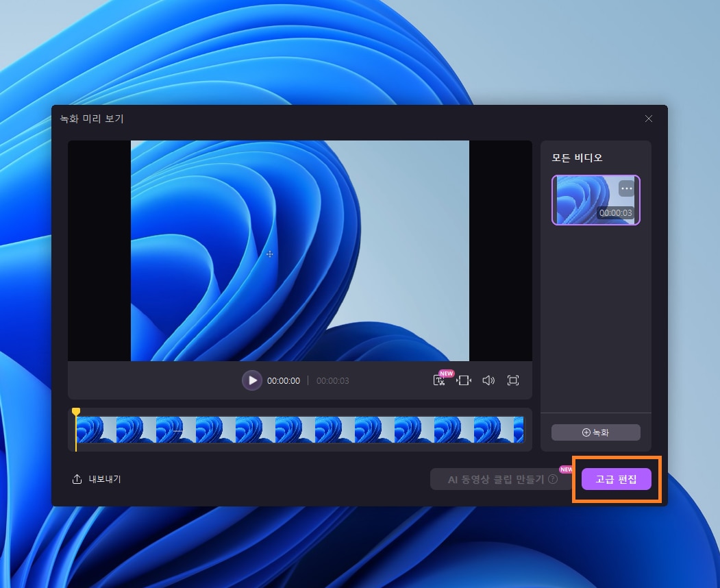Click the crop/aspect ratio icon
Viewport: 720px width, 588px height.
click(464, 380)
